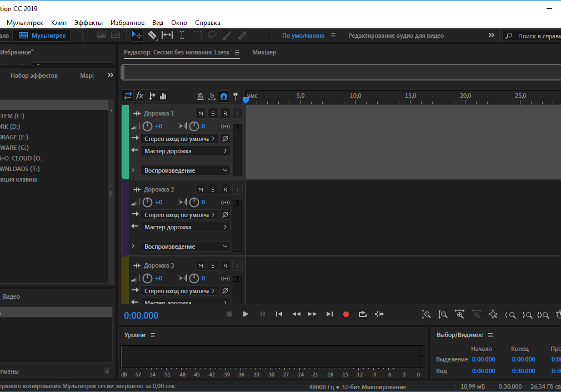Solo Дорожка 2 with S button
Image resolution: width=561 pixels, height=392 pixels.
213,189
